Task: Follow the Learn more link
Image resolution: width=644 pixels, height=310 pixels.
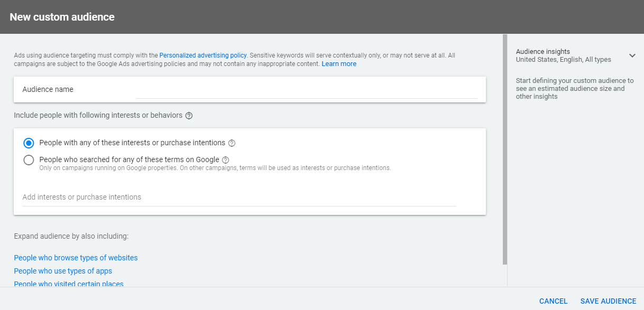Action: coord(338,64)
